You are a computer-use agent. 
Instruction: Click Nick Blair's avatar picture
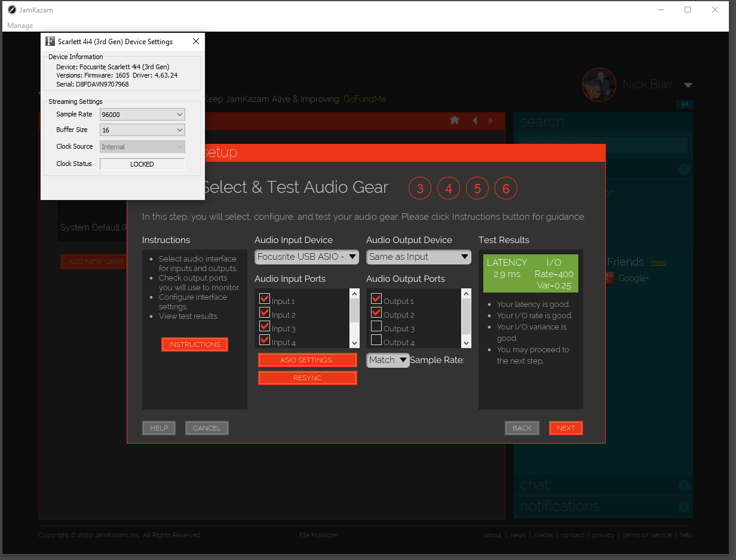[x=599, y=84]
